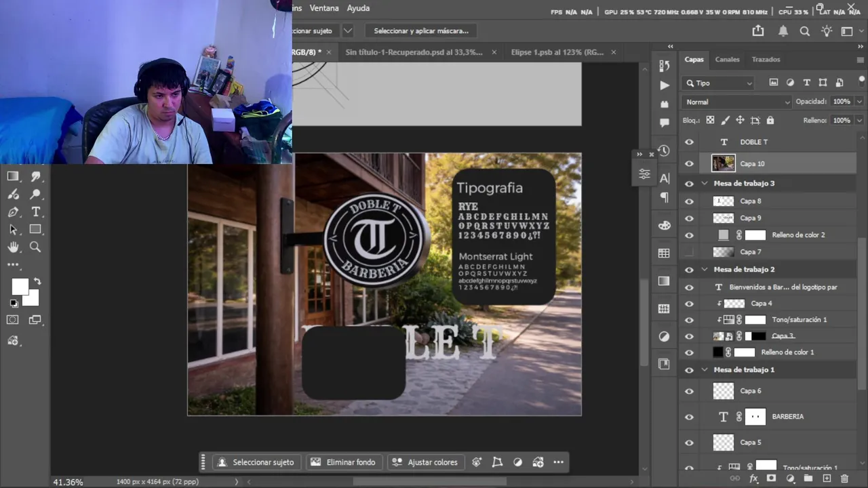The width and height of the screenshot is (868, 488).
Task: Create a new layer group folder
Action: point(808,479)
